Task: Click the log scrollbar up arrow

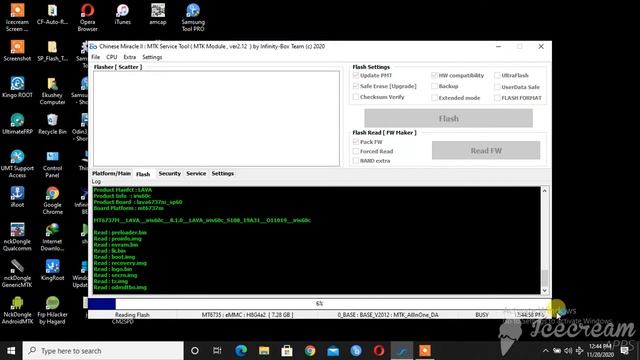Action: (x=545, y=191)
